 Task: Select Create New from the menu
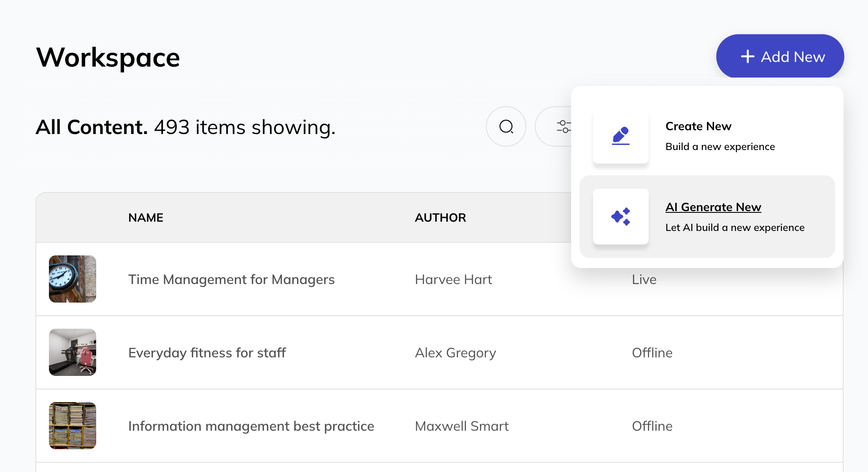[698, 126]
